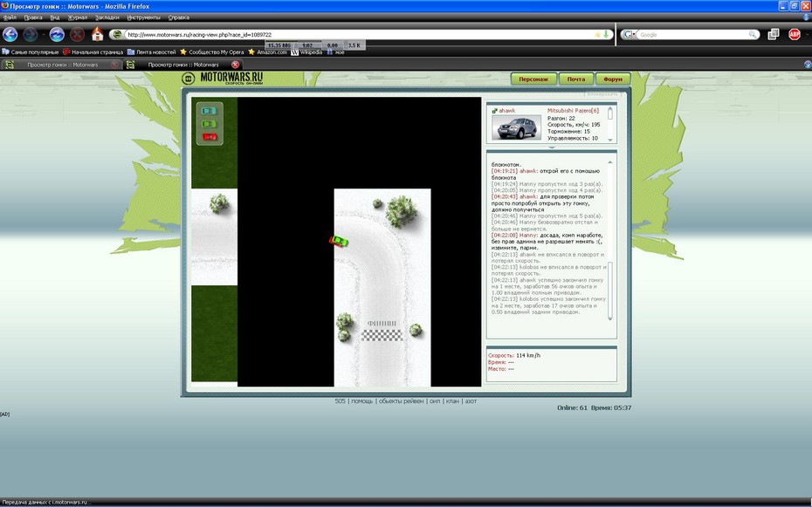Open the Файл menu

pos(10,17)
